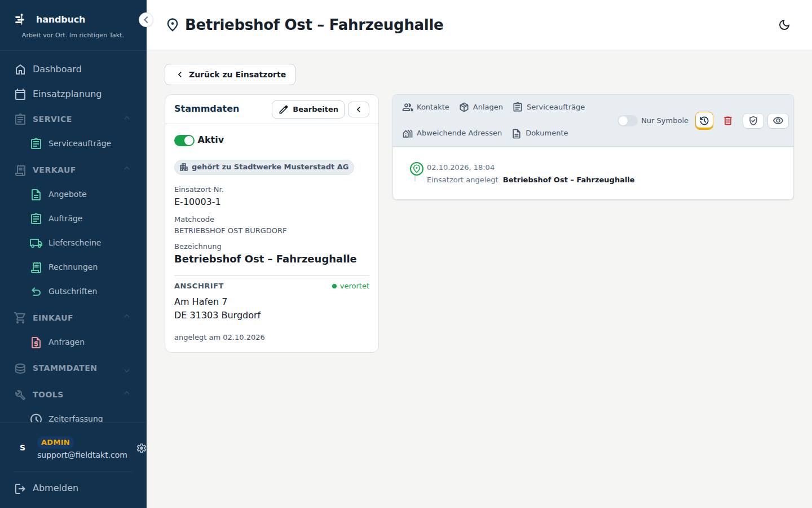The width and height of the screenshot is (812, 508).
Task: Open the Dashboard page
Action: click(73, 69)
